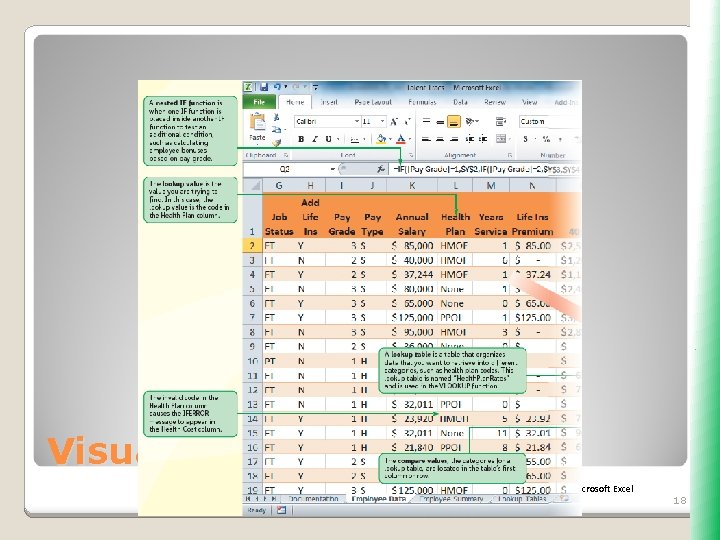Click the Select All corner triangle
The width and height of the screenshot is (720, 540).
pyautogui.click(x=254, y=186)
